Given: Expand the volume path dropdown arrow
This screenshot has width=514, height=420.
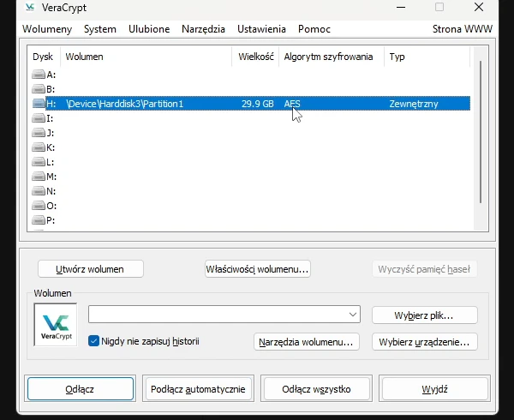Looking at the screenshot, I should pos(353,315).
